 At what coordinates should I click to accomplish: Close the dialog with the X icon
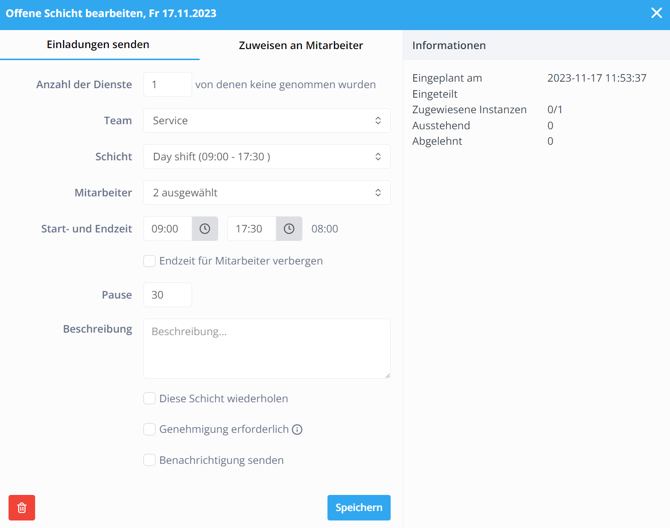(x=656, y=14)
